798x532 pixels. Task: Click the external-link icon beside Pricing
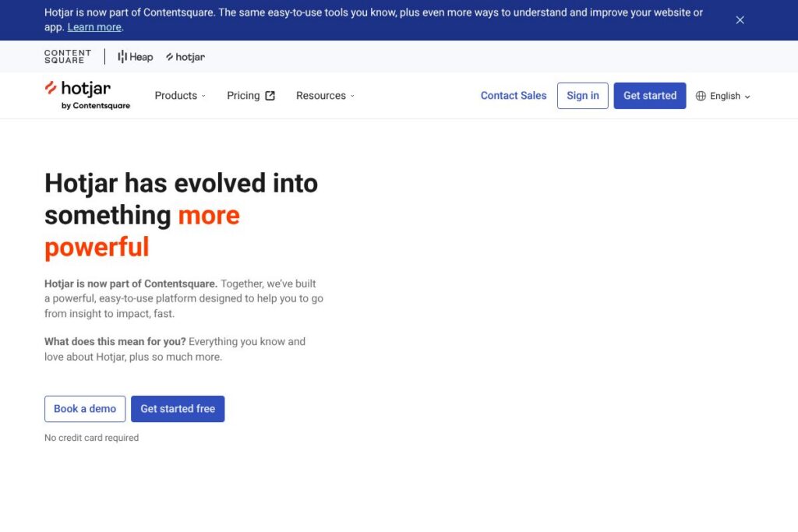(270, 96)
